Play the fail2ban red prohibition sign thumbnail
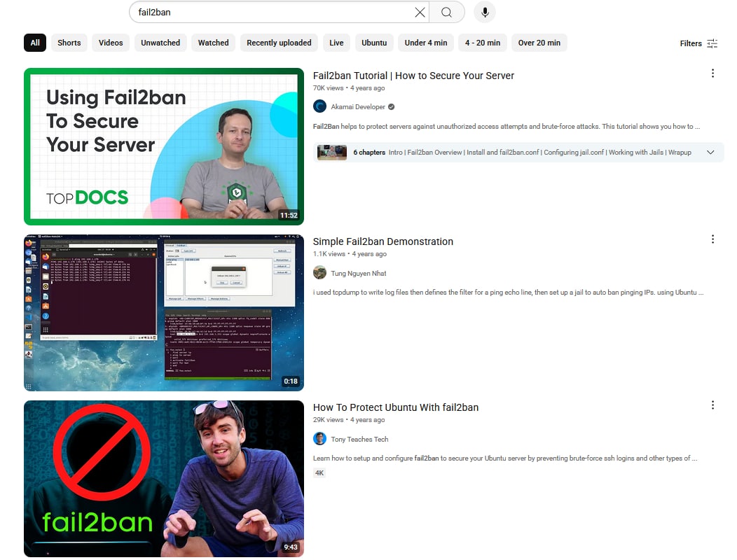This screenshot has width=737, height=560. 163,479
